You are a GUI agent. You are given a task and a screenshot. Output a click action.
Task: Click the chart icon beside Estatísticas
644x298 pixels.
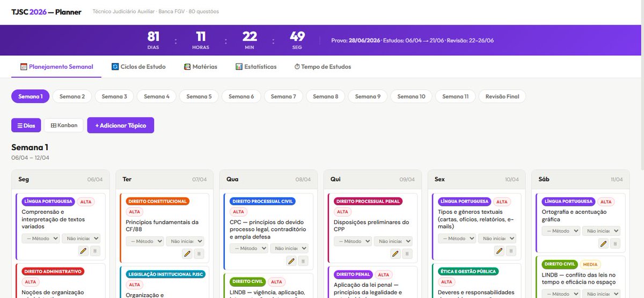point(239,67)
